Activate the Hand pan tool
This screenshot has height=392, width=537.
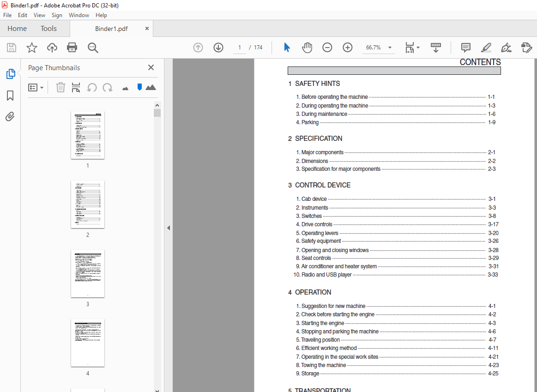307,48
